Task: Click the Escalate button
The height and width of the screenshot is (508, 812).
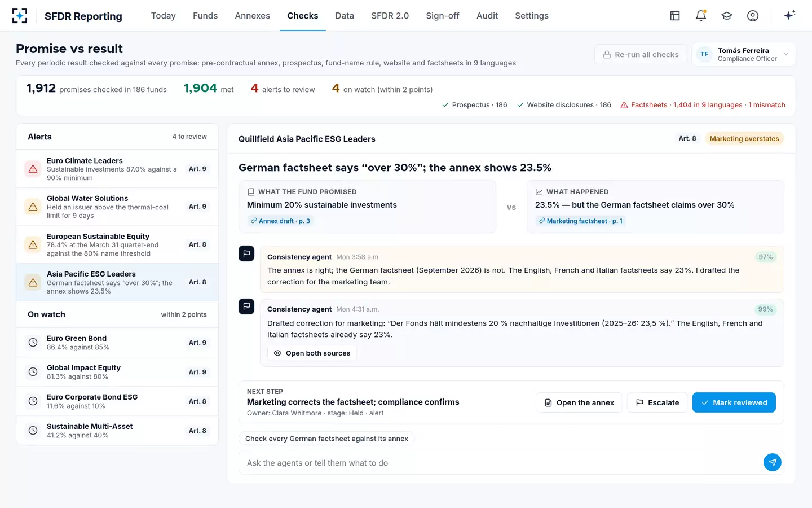Action: tap(657, 402)
